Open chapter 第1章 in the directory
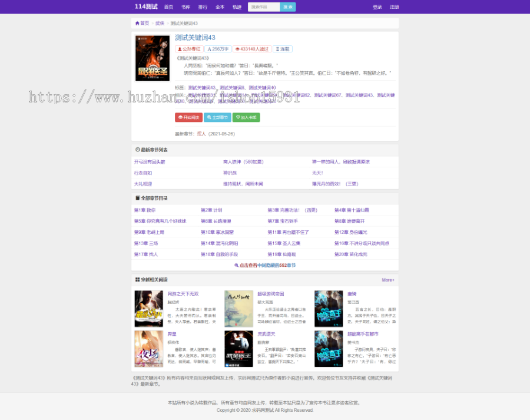Image resolution: width=530 pixels, height=420 pixels. pyautogui.click(x=145, y=210)
